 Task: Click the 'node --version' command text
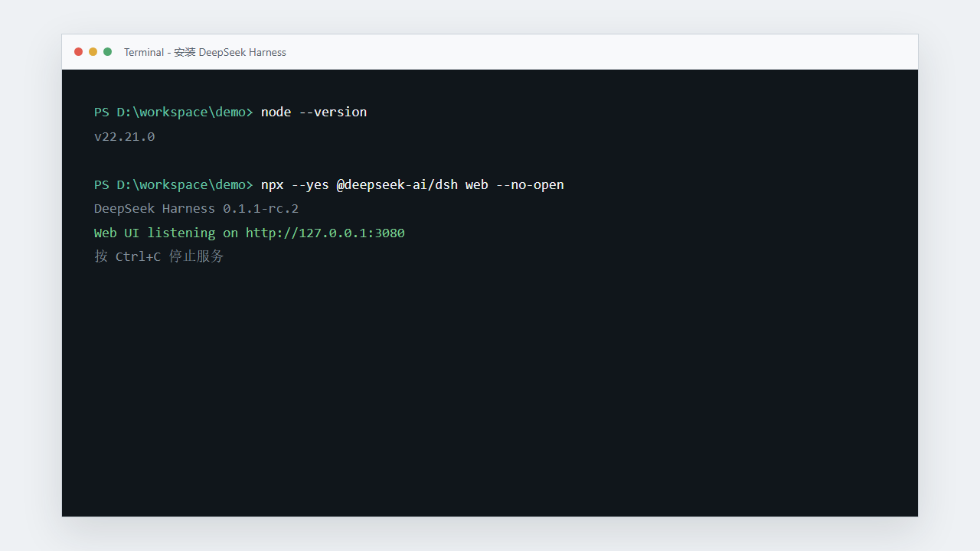[314, 112]
